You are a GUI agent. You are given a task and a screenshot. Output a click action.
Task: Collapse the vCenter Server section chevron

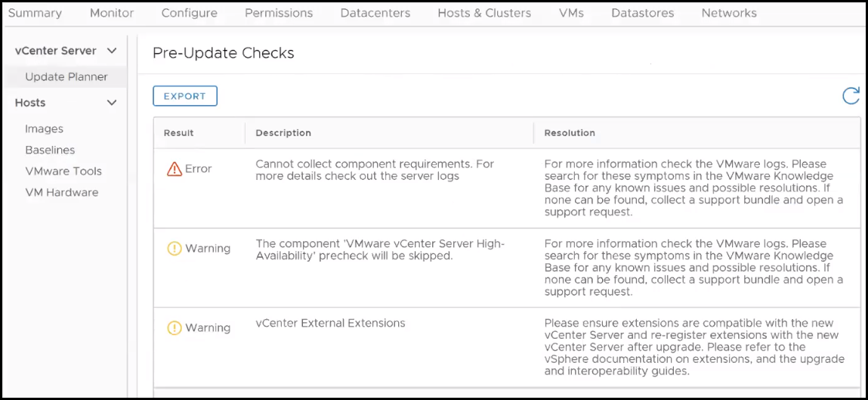coord(112,51)
